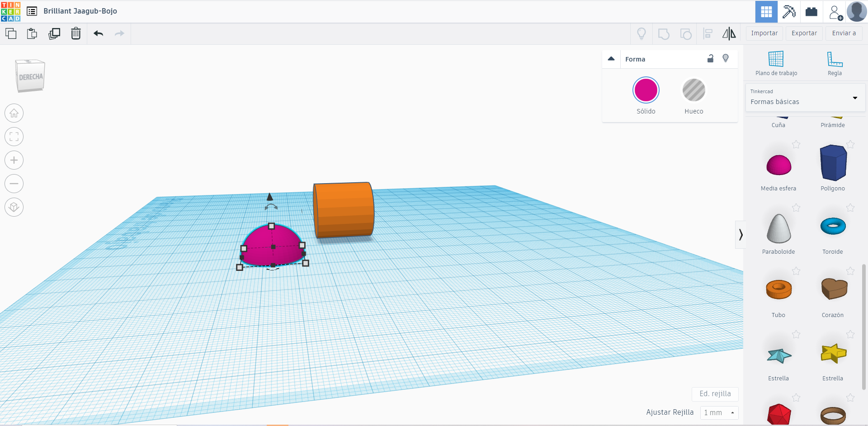Favorite the Toroide shape star
The image size is (868, 426).
[850, 208]
